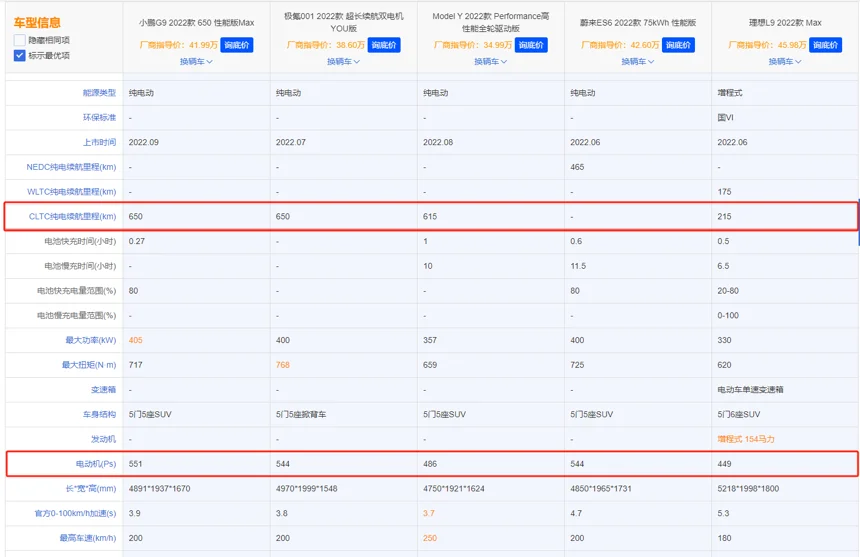Click the CLTC纯电续航里程(km) label
Viewport: 860px width, 557px height.
pos(72,216)
